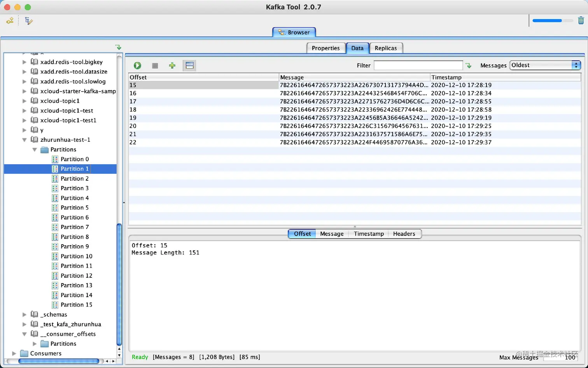Collapse Partitions folder under zhurunhua-test-1

tap(34, 150)
